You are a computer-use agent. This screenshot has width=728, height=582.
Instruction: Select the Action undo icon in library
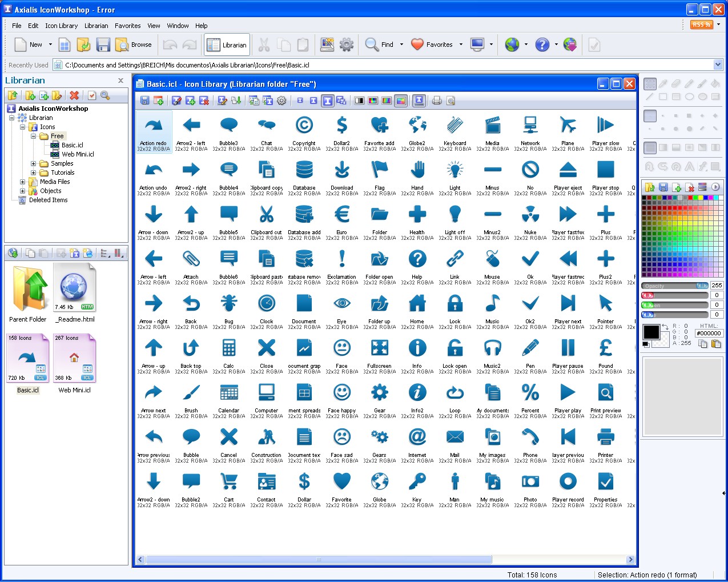coord(154,177)
